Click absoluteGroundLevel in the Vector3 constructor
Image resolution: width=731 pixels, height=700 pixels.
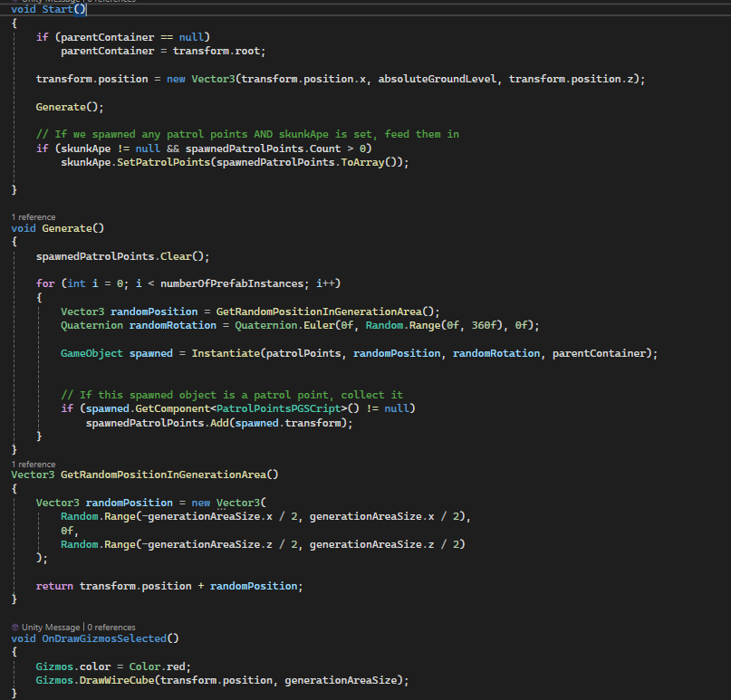click(438, 79)
